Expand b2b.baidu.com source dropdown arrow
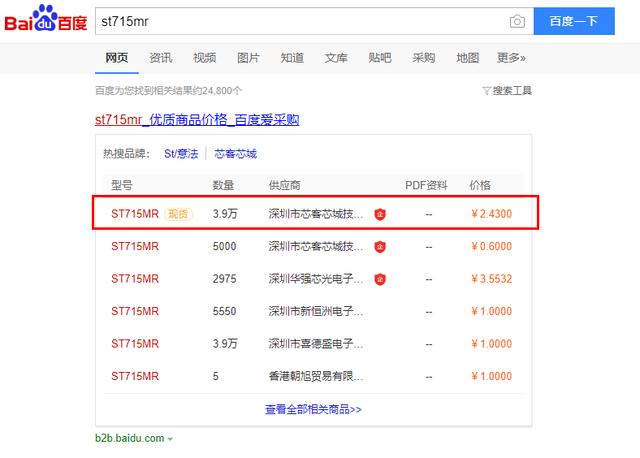Image resolution: width=640 pixels, height=458 pixels. click(170, 439)
